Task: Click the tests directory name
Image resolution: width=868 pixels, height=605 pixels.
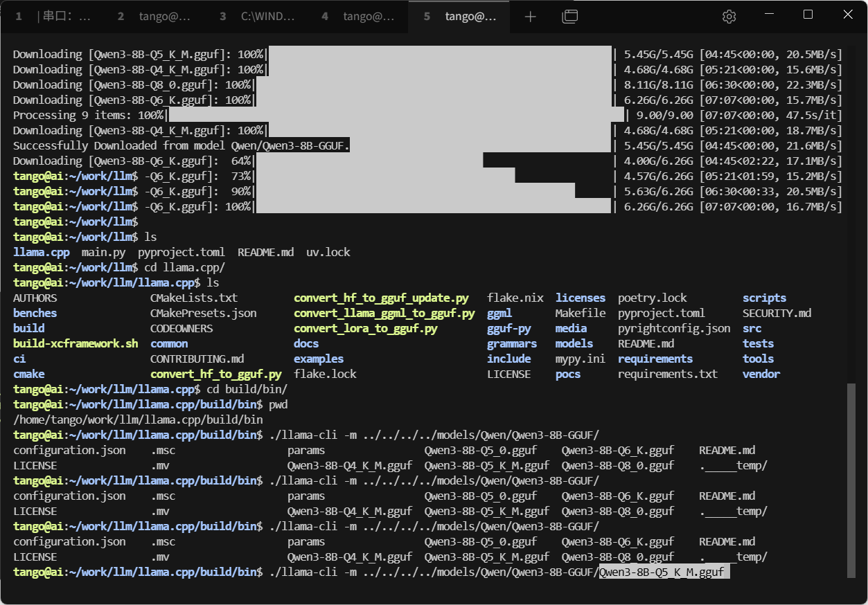Action: [x=758, y=343]
